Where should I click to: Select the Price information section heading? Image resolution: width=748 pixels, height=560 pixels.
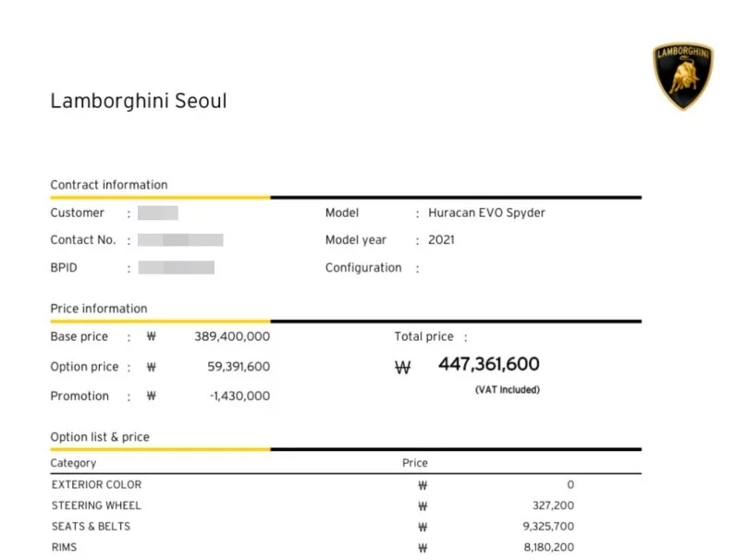[x=99, y=309]
